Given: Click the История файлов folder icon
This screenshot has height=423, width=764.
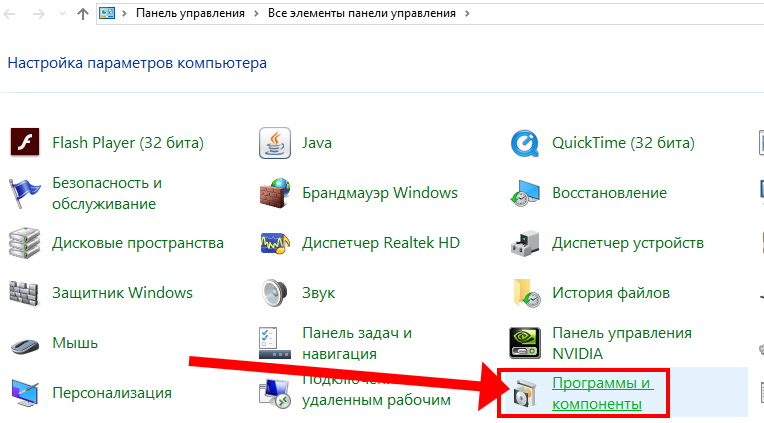Looking at the screenshot, I should [x=525, y=293].
